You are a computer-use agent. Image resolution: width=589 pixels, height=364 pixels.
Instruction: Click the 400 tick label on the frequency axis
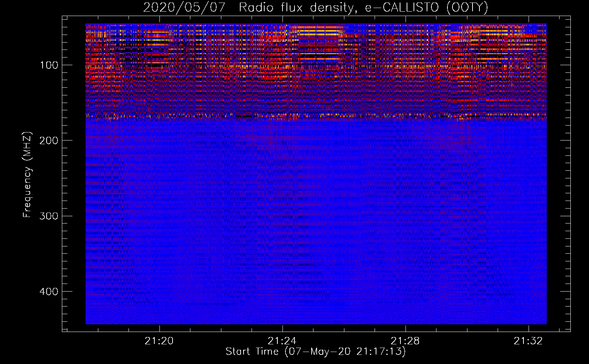click(x=49, y=292)
